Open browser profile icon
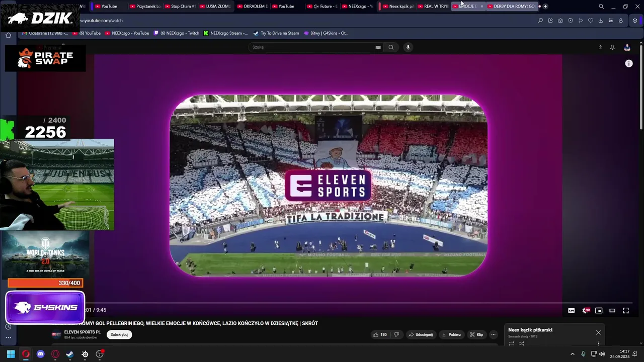This screenshot has height=362, width=644. coord(621,21)
